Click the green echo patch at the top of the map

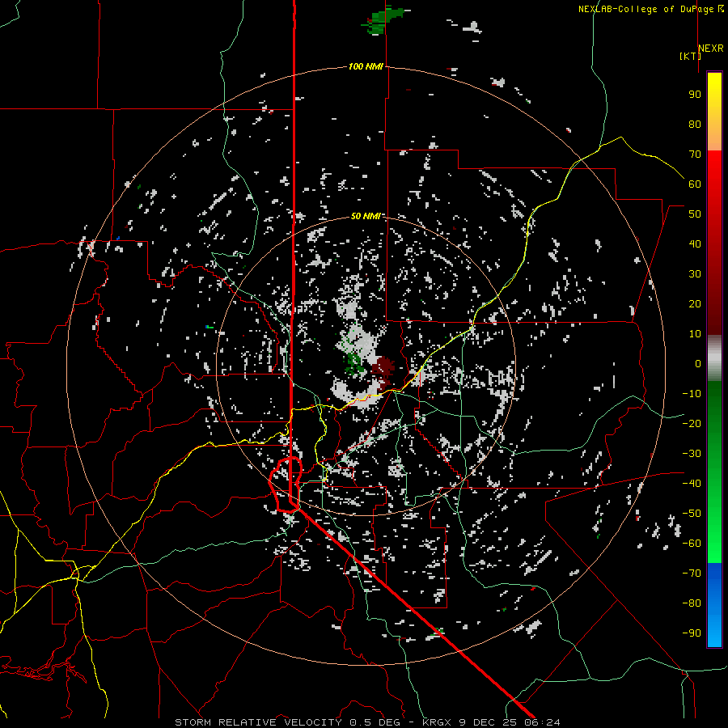coord(382,19)
